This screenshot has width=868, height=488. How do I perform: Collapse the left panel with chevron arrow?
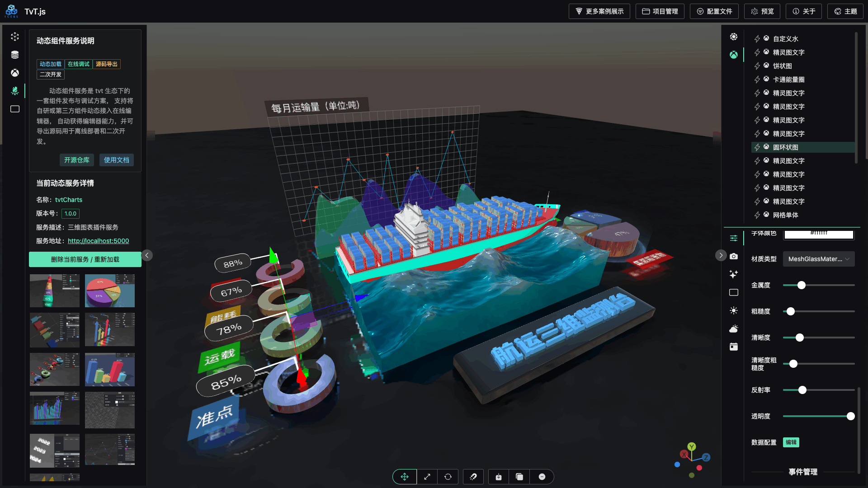pos(147,255)
